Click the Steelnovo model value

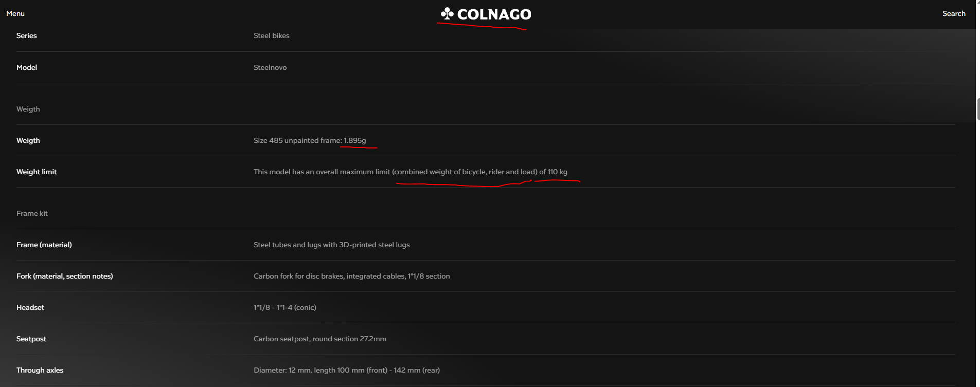(x=270, y=67)
